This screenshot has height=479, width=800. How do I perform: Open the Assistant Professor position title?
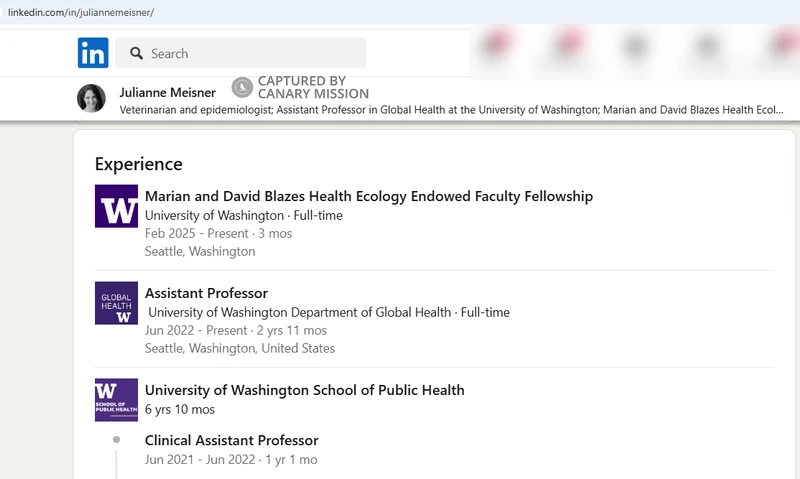click(x=206, y=293)
